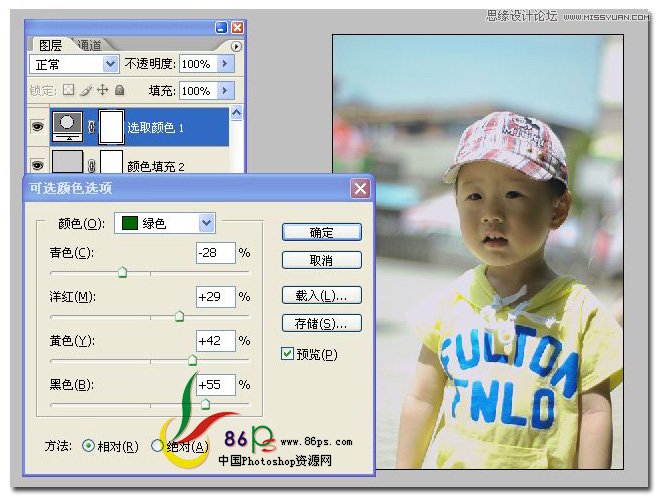Toggle lock image pixels brush icon
Screen dimensions: 660x500
[x=86, y=90]
